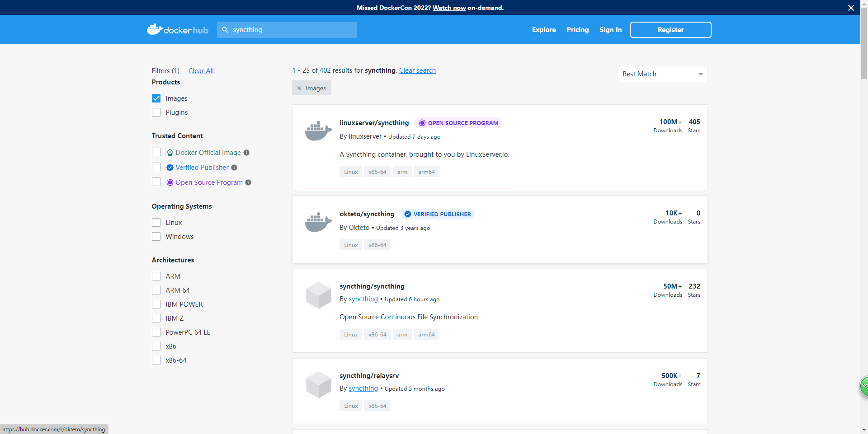Remove the Images filter chip
The image size is (868, 434).
299,88
